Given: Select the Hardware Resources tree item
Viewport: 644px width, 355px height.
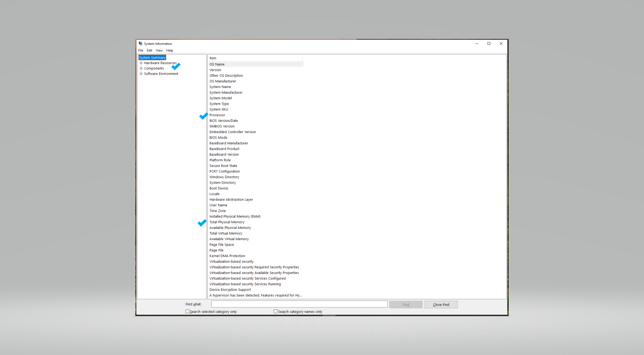Looking at the screenshot, I should pos(160,63).
